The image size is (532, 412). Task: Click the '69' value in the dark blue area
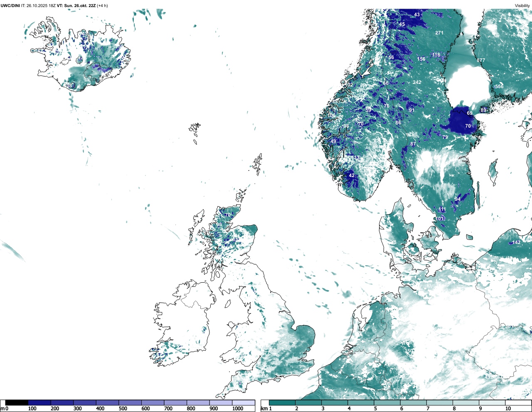[x=469, y=113]
